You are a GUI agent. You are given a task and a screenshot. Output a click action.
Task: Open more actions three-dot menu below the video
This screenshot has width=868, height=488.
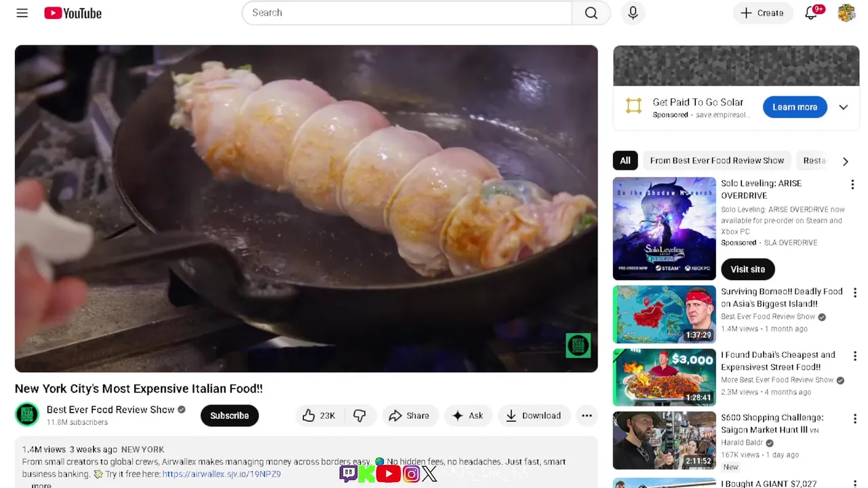(587, 415)
